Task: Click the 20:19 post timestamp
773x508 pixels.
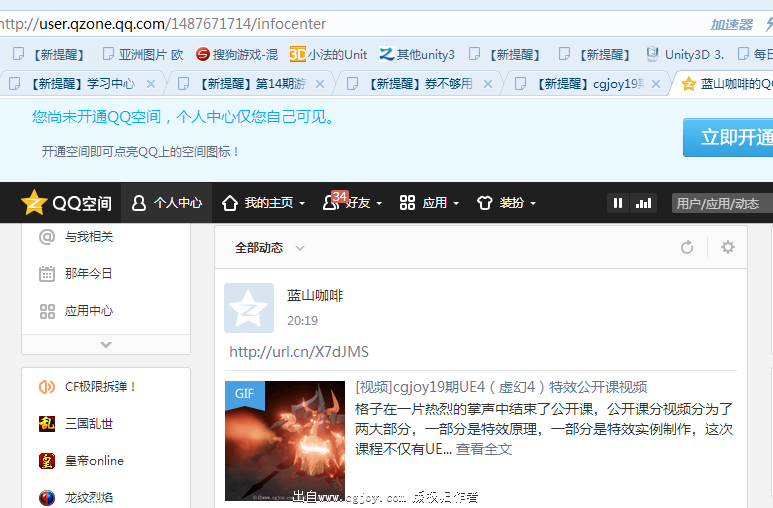Action: point(302,321)
